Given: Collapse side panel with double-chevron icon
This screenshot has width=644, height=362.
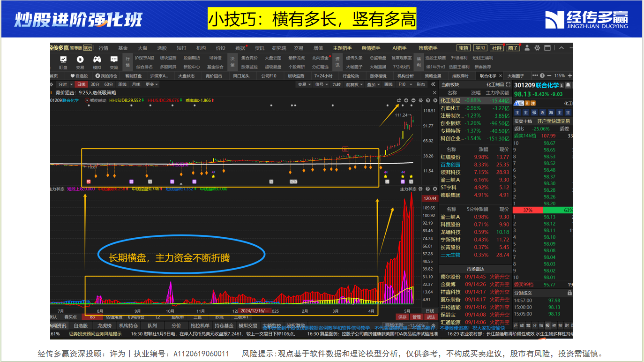Looking at the screenshot, I should point(432,84).
